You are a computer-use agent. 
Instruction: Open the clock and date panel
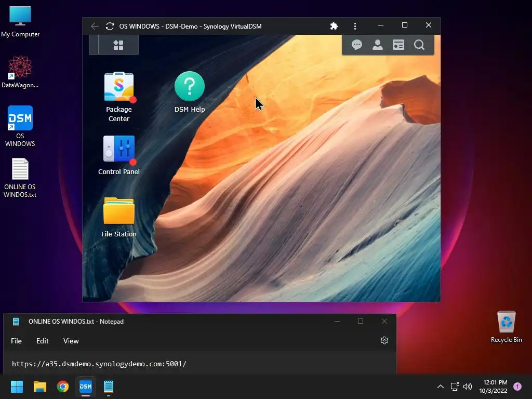(494, 387)
